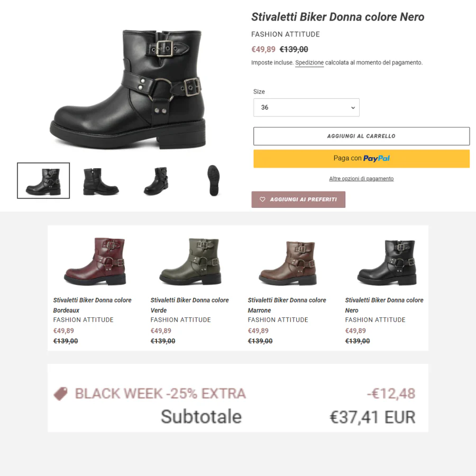
Task: Open Altre opzioni di pagamento link
Action: click(361, 179)
